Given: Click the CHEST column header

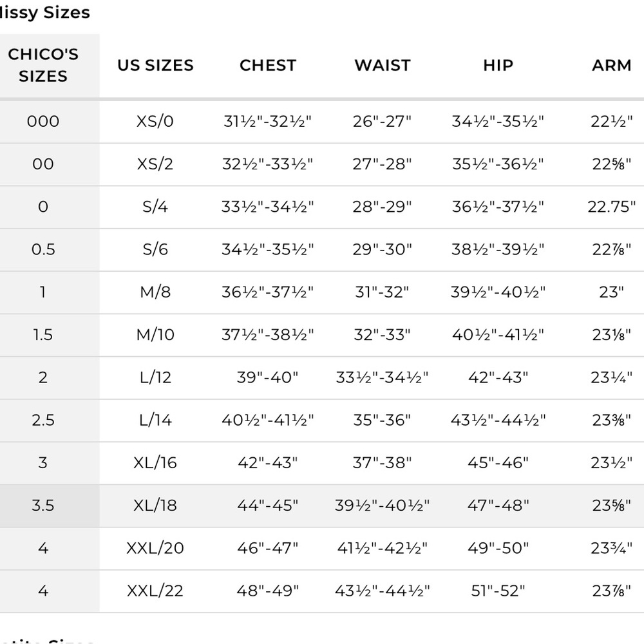Looking at the screenshot, I should [x=268, y=65].
